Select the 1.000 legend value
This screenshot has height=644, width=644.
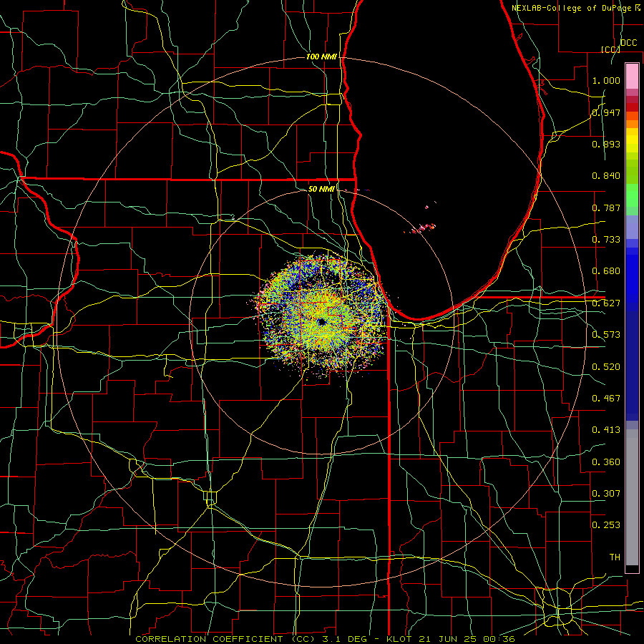pyautogui.click(x=606, y=80)
